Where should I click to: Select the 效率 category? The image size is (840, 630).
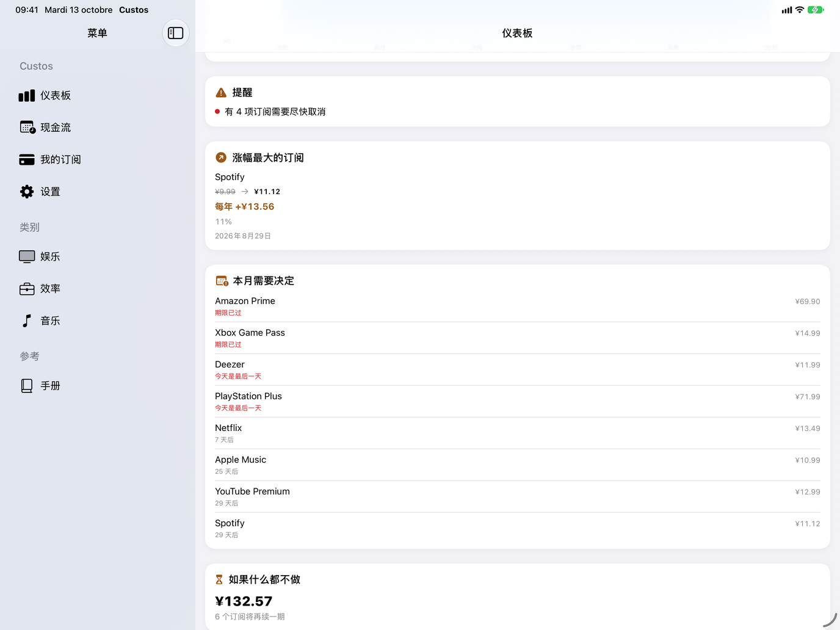(98, 289)
